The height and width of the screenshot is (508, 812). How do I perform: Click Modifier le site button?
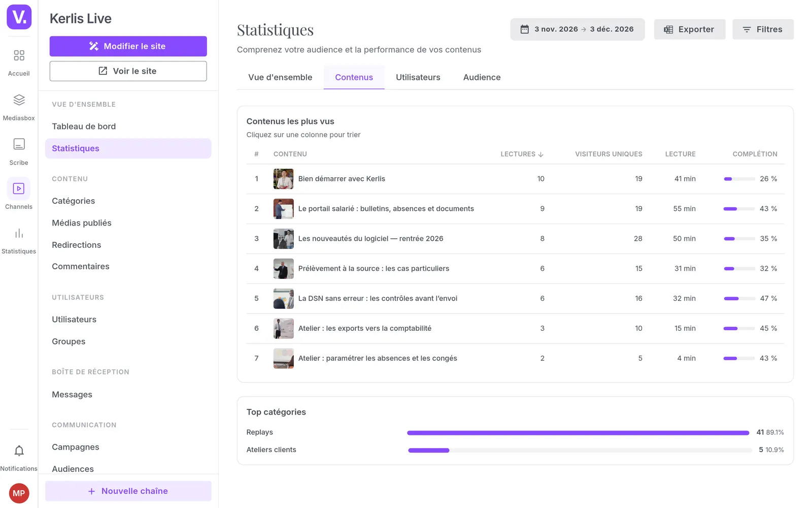[x=128, y=46]
